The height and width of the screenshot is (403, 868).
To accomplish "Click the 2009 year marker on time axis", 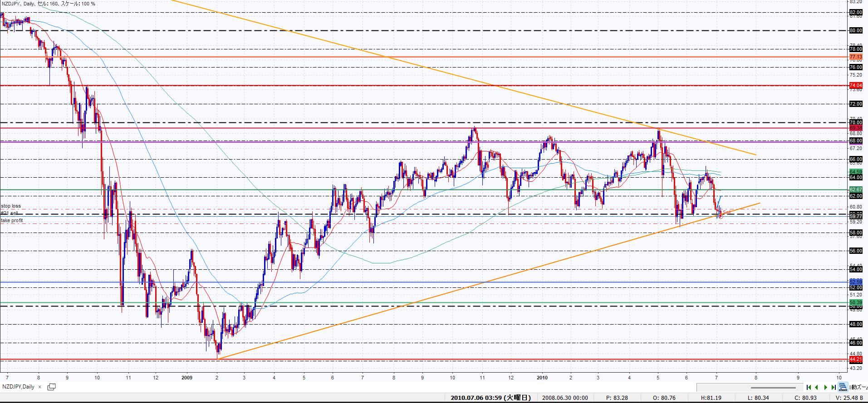I will (187, 377).
